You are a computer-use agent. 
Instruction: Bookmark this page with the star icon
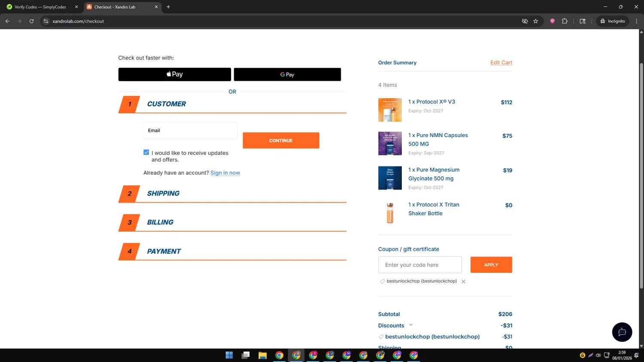point(536,21)
